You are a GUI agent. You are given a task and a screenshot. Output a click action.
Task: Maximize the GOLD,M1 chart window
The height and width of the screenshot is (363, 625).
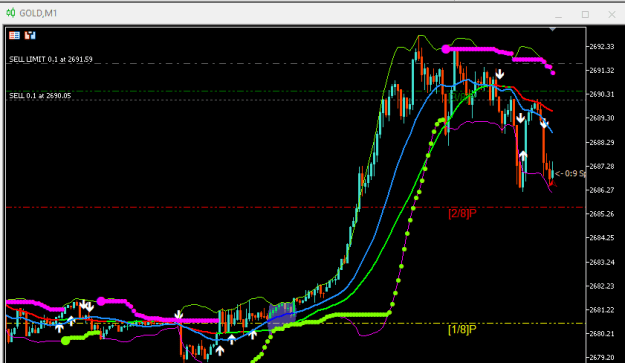[585, 15]
